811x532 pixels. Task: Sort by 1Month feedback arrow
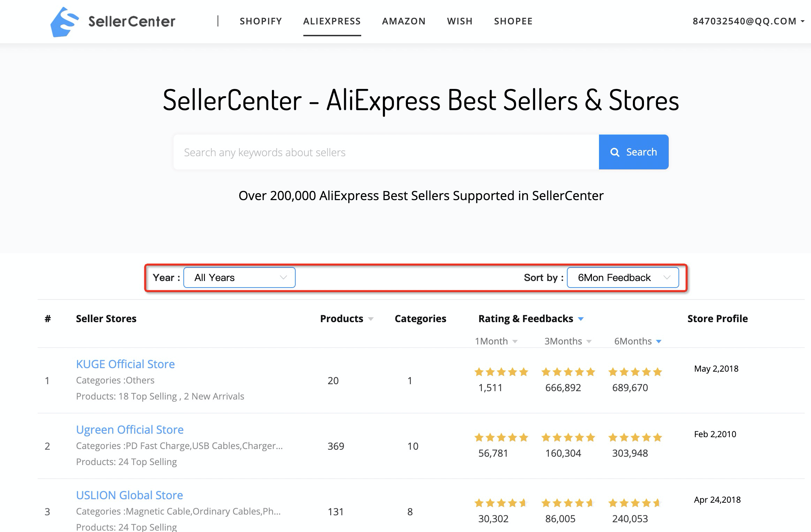pos(515,342)
